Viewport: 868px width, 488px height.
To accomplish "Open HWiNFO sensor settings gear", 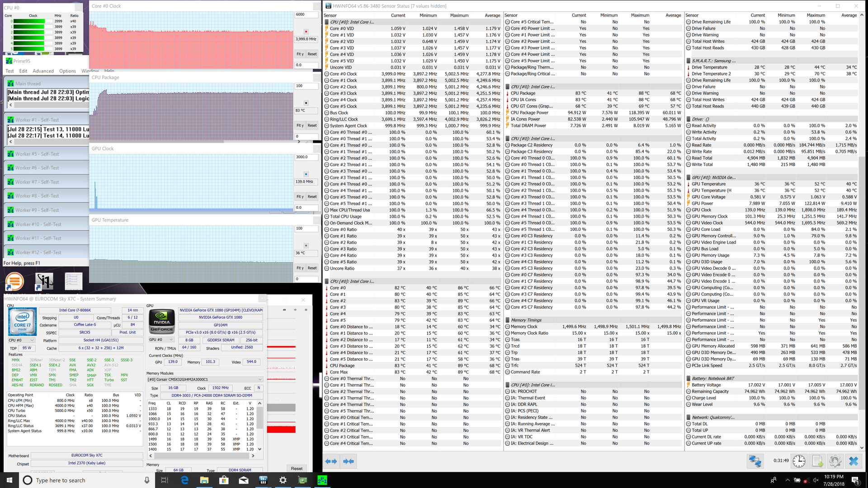I will tap(835, 461).
